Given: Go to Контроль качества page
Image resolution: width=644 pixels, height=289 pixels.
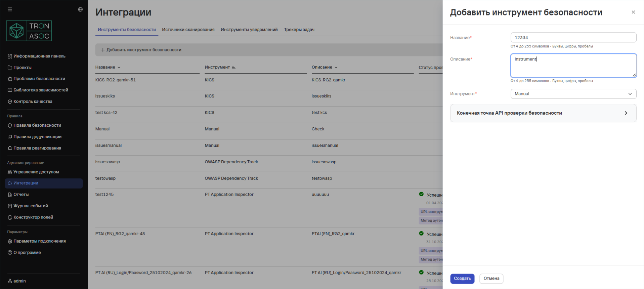Looking at the screenshot, I should 33,101.
